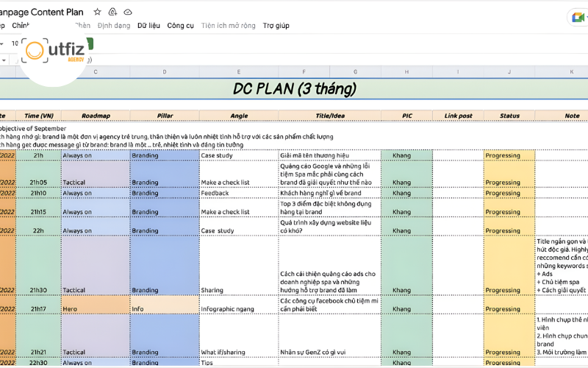The height and width of the screenshot is (368, 588).
Task: Select the 21h05 time cell
Action: 39,174
